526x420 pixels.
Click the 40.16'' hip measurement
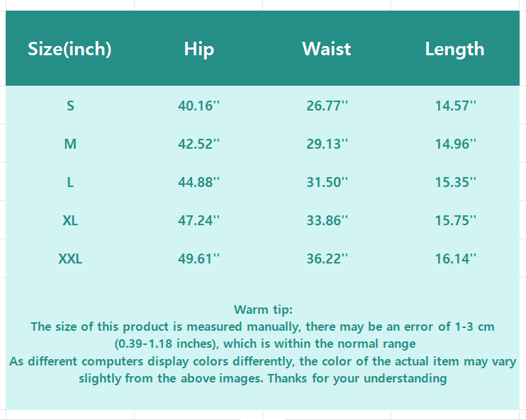198,106
